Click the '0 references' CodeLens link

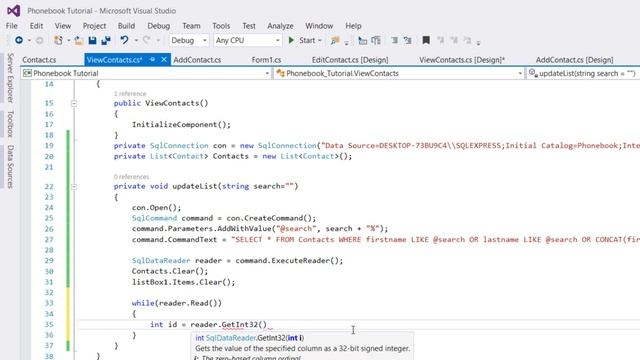(131, 177)
